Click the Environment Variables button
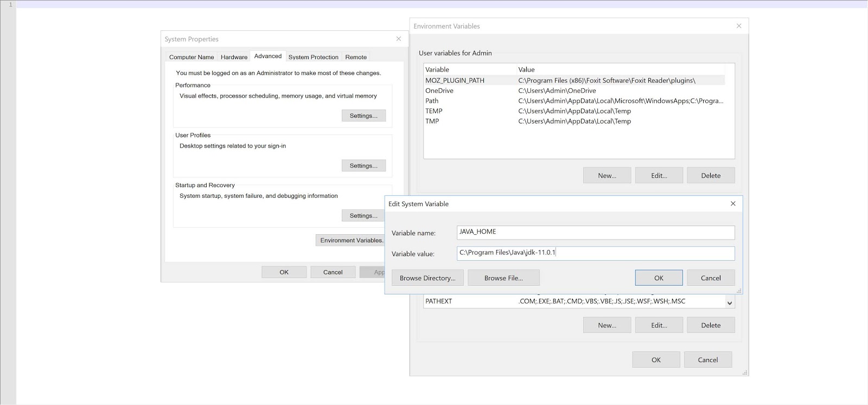Viewport: 868px width, 405px height. [x=350, y=240]
